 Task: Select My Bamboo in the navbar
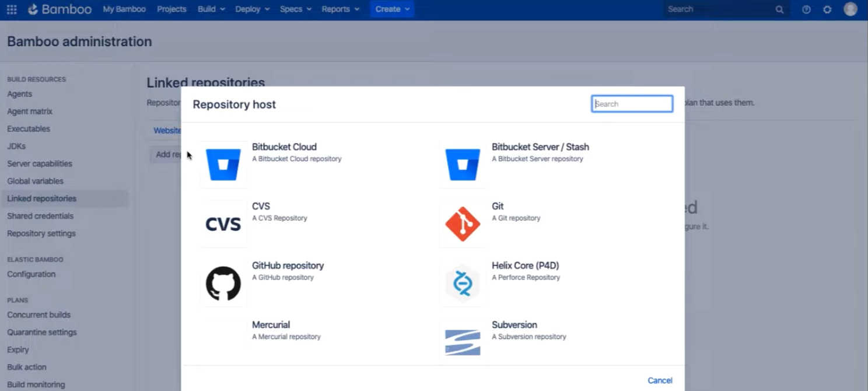pyautogui.click(x=124, y=9)
